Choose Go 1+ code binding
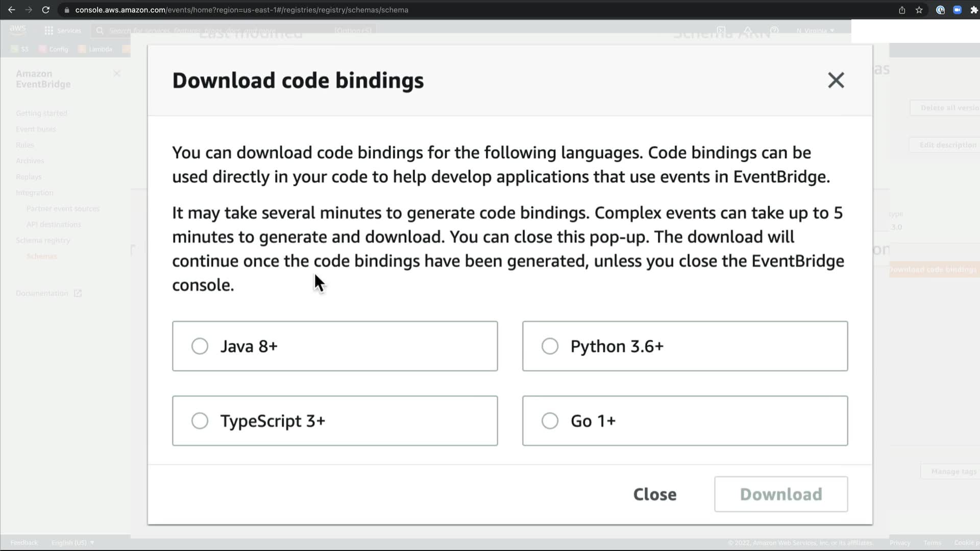 [550, 421]
